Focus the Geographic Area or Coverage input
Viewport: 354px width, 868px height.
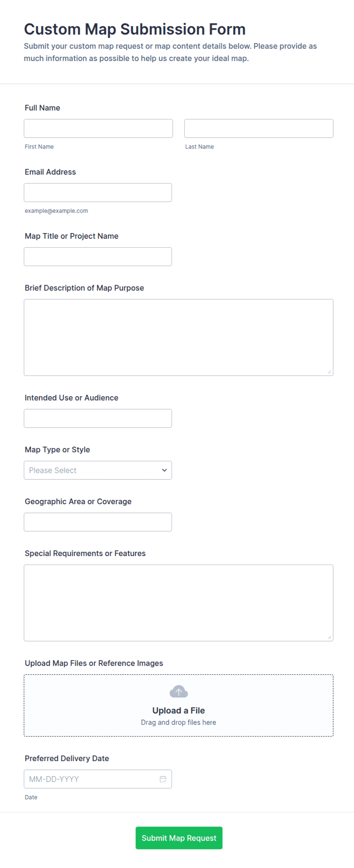(98, 522)
